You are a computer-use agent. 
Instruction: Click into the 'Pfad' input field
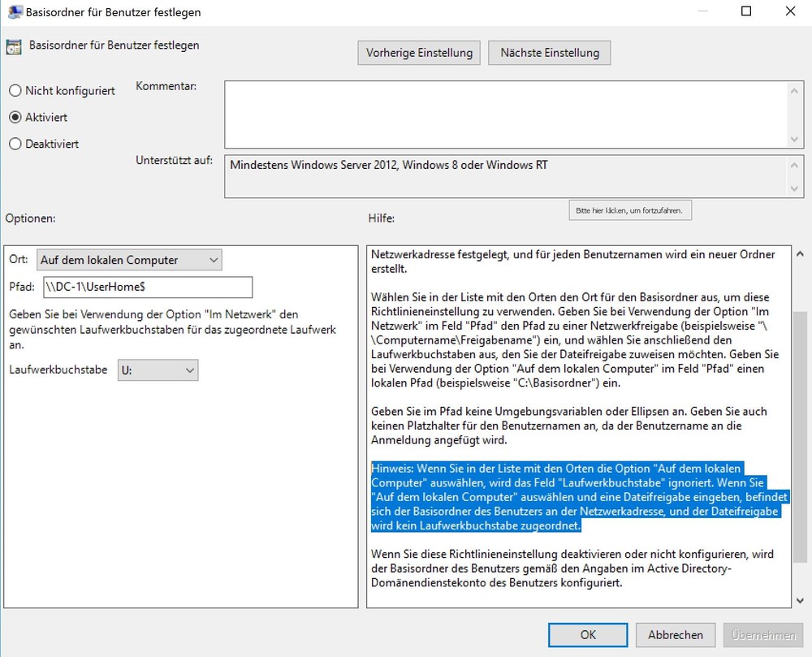coord(147,287)
